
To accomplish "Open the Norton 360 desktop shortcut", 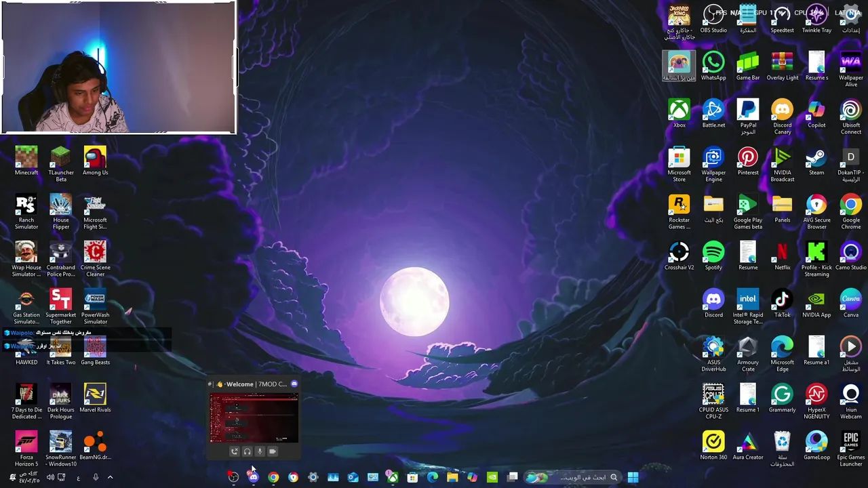I will (x=713, y=445).
